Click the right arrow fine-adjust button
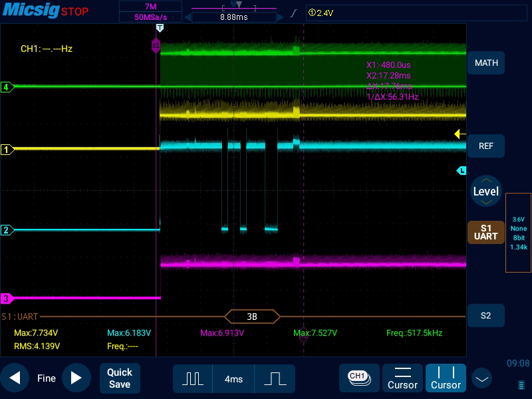532x399 pixels. (x=76, y=378)
